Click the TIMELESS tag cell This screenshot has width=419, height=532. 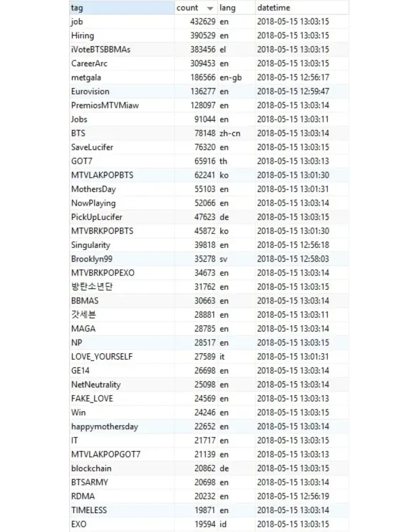click(89, 510)
